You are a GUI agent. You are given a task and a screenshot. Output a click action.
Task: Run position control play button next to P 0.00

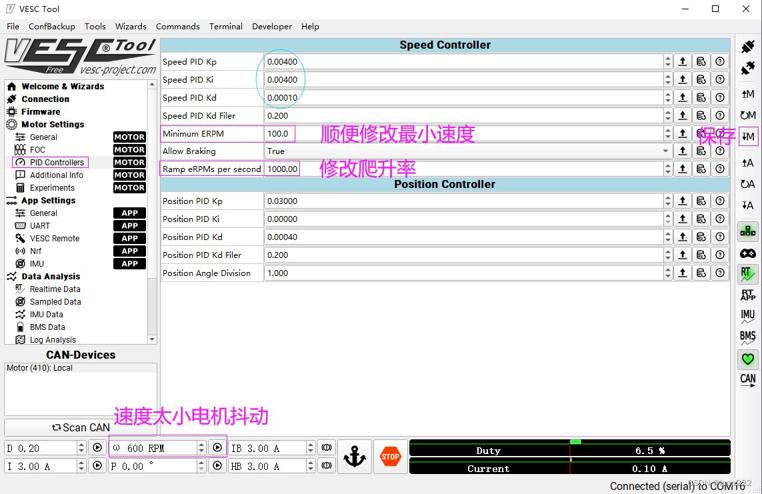tap(217, 465)
